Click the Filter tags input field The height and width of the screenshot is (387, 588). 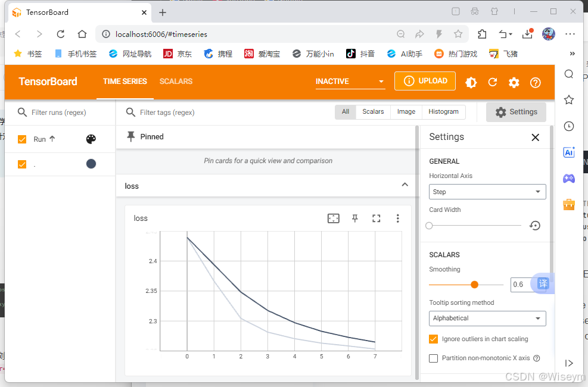(225, 113)
